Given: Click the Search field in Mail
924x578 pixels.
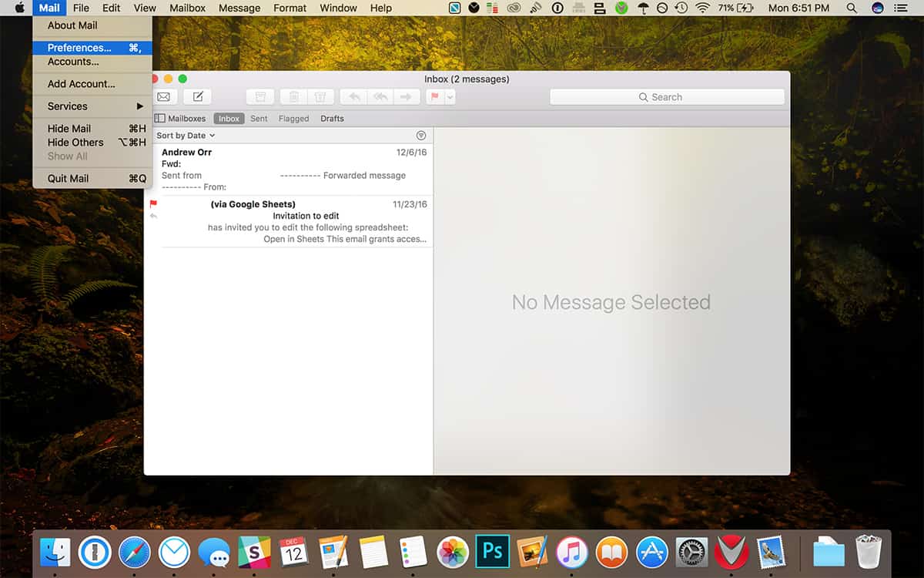Looking at the screenshot, I should 667,97.
